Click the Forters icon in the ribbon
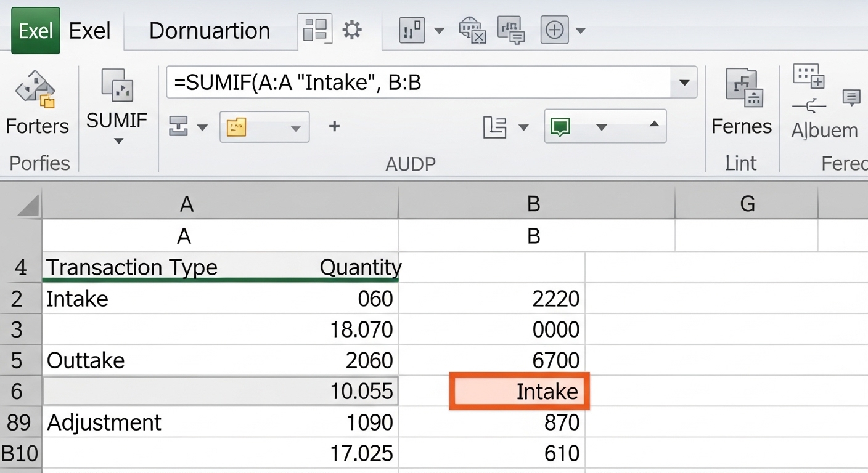Viewport: 868px width, 473px height. coord(36,88)
